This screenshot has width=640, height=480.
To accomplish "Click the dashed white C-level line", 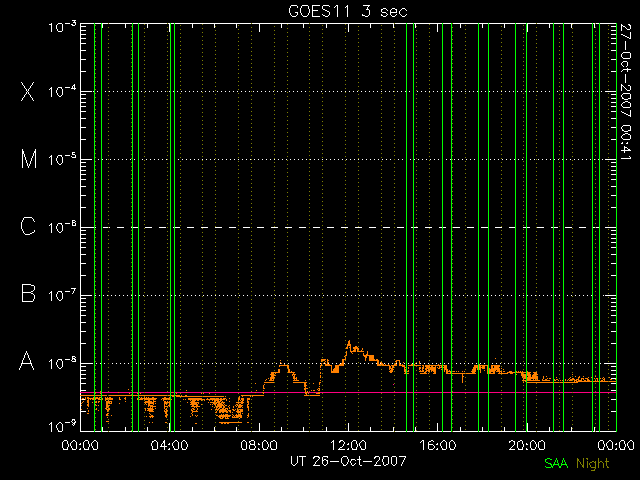I will pos(348,227).
